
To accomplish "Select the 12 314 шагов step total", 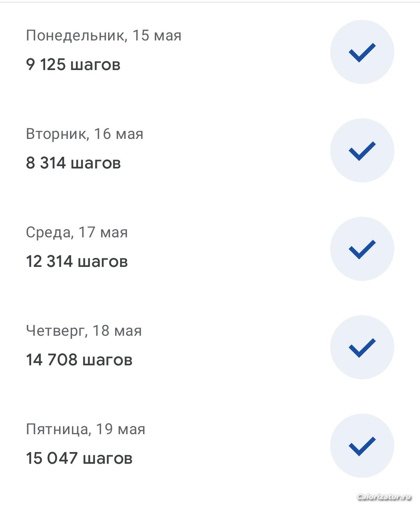I will click(77, 261).
